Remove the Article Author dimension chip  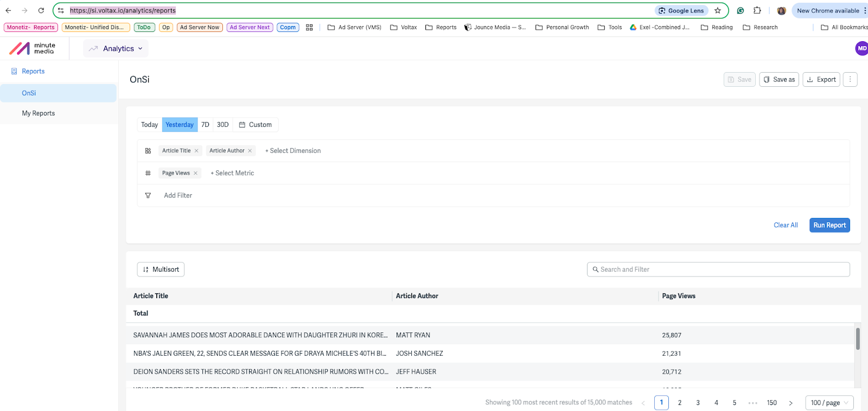(x=250, y=151)
